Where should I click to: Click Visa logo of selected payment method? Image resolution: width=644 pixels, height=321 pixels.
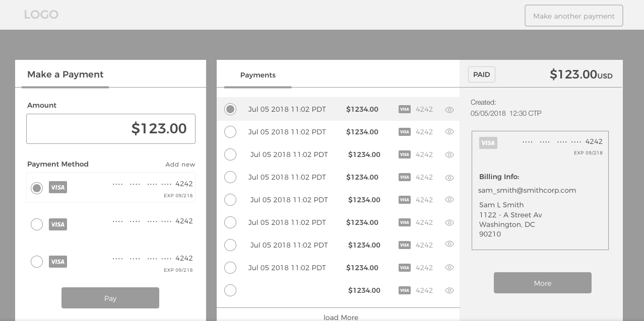pyautogui.click(x=58, y=188)
